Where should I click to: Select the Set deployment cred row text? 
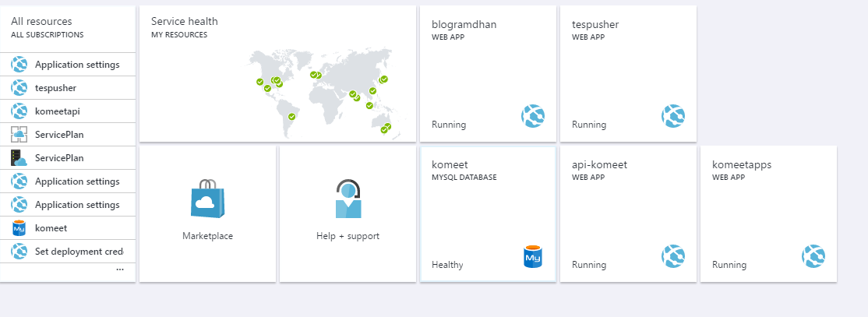coord(79,251)
